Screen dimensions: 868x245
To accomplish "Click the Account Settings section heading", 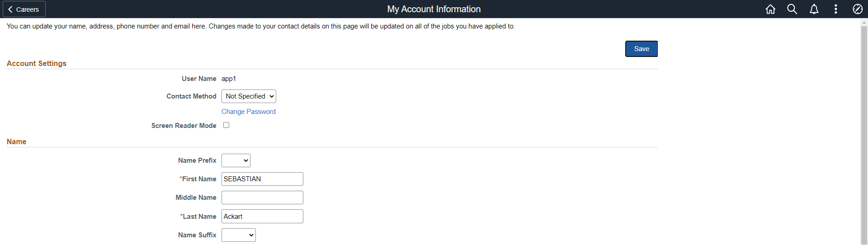I will 37,64.
